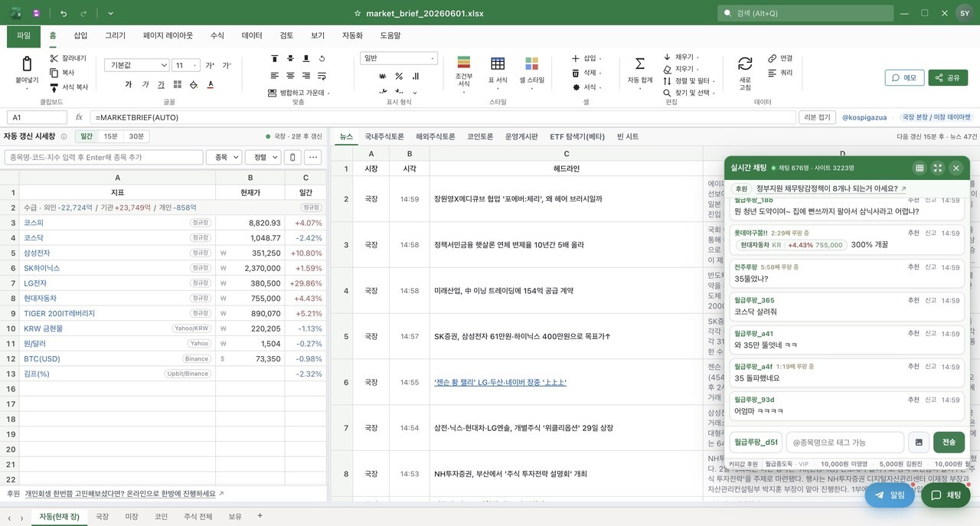Expand the 삽입 insert cells dropdown
This screenshot has height=526, width=980.
coord(586,58)
